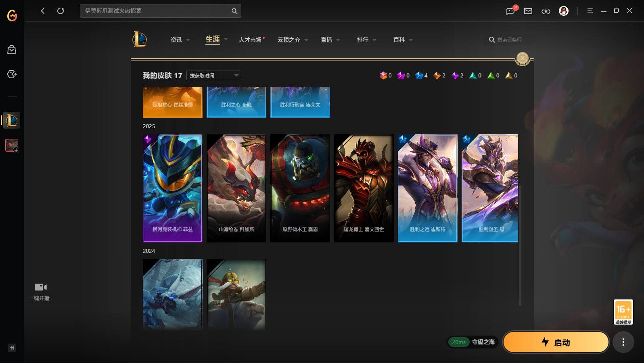Screen dimensions: 644x363
Task: Open the 资讯 menu
Action: point(176,40)
